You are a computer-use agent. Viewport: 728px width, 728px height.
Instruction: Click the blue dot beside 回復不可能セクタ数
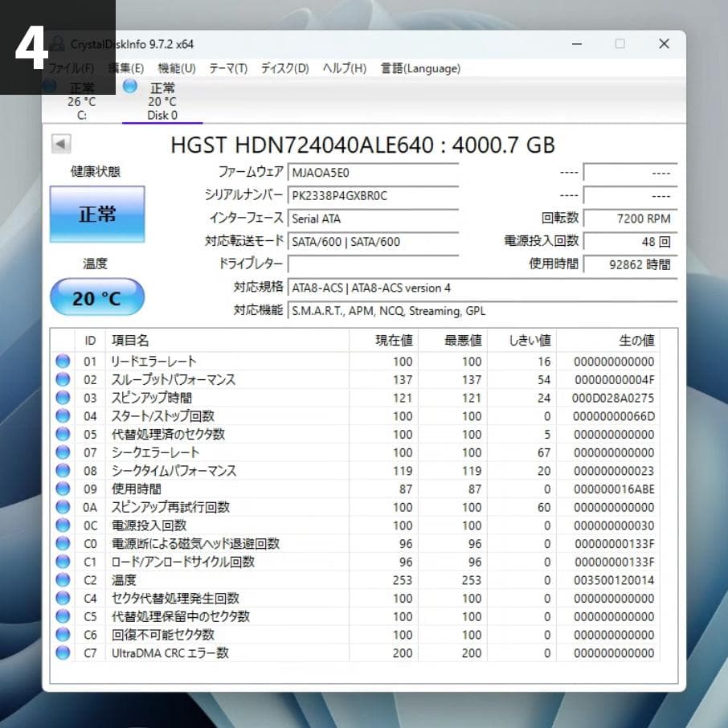click(63, 634)
